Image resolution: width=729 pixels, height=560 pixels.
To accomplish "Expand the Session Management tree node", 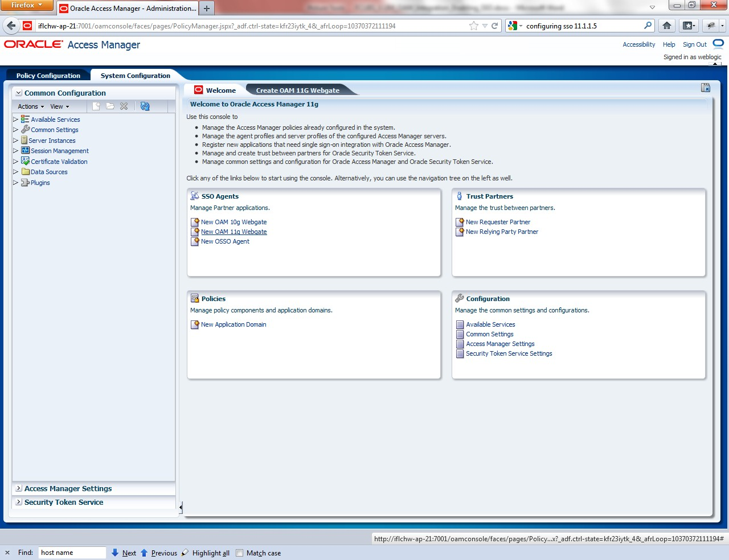I will 15,150.
